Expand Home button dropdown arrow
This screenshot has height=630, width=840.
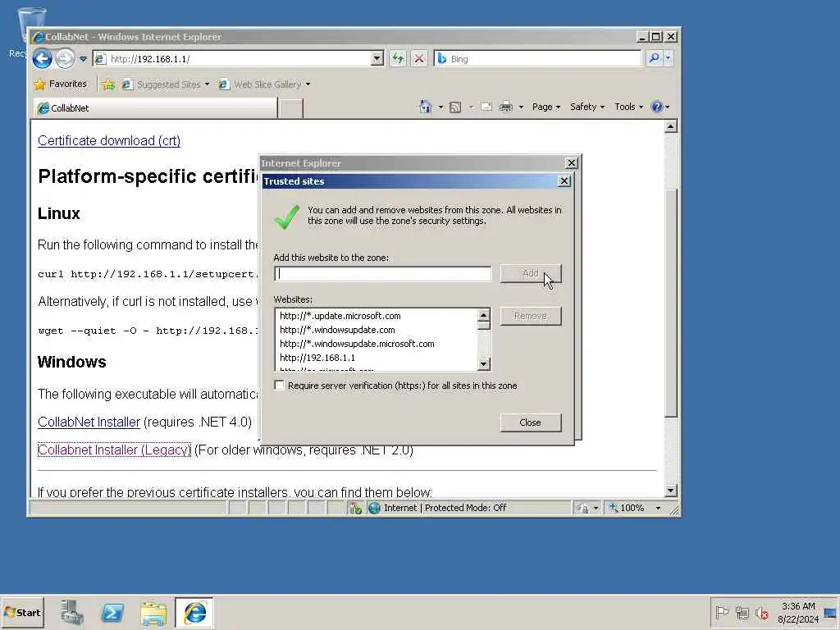tap(441, 107)
